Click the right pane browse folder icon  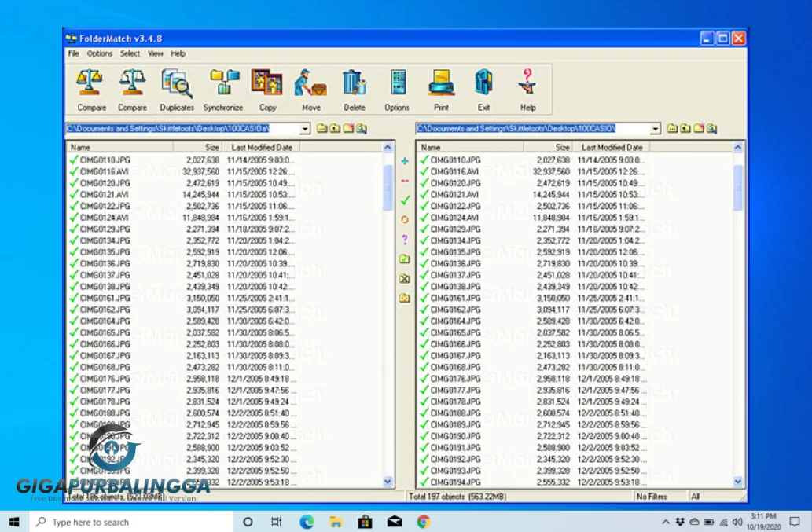pos(672,128)
